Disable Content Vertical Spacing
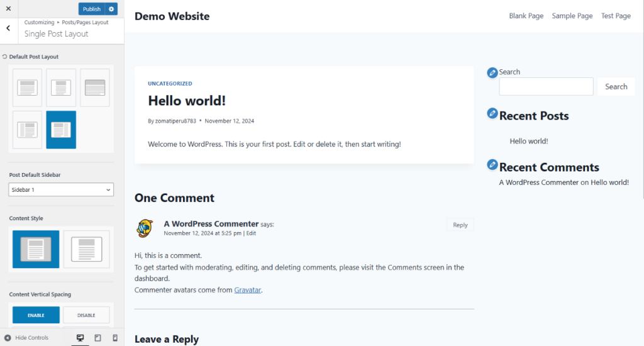The width and height of the screenshot is (644, 346). [x=86, y=315]
